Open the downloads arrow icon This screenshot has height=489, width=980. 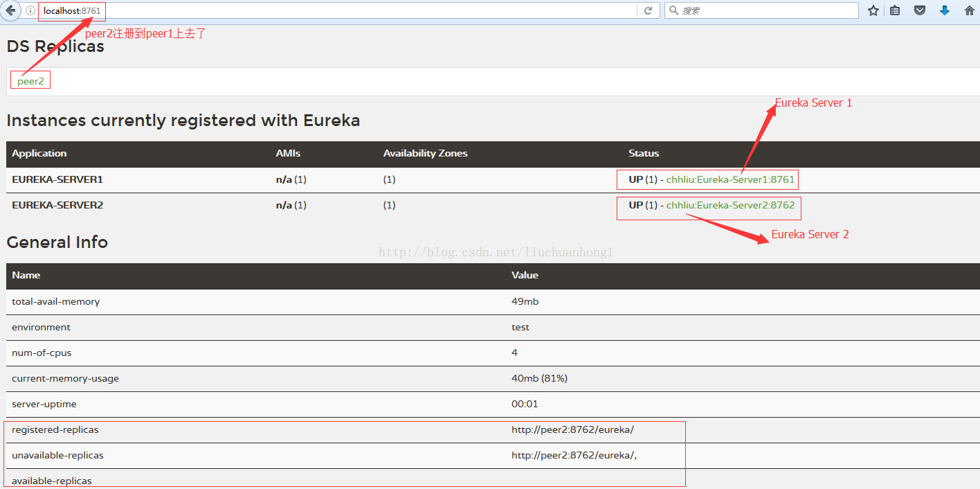point(945,10)
